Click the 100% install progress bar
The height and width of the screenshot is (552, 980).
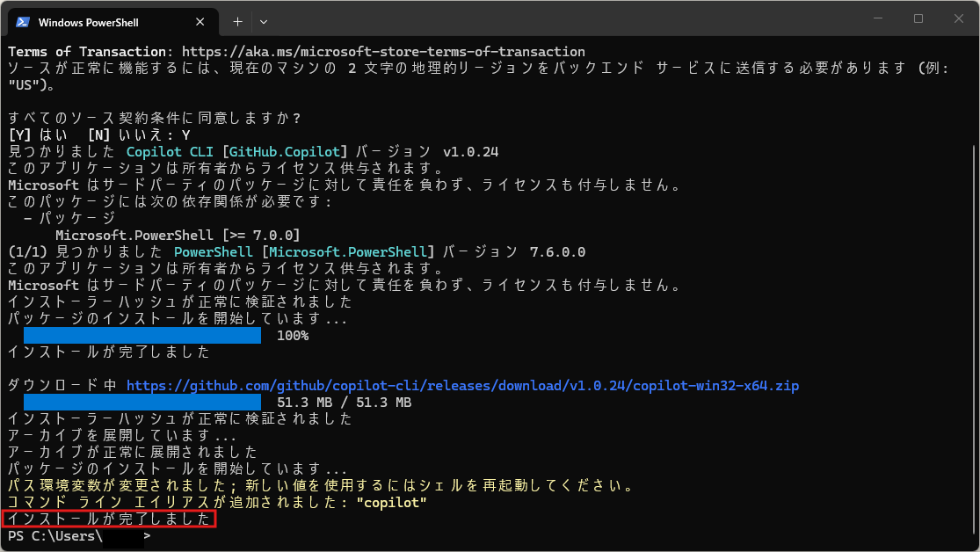[x=142, y=335]
